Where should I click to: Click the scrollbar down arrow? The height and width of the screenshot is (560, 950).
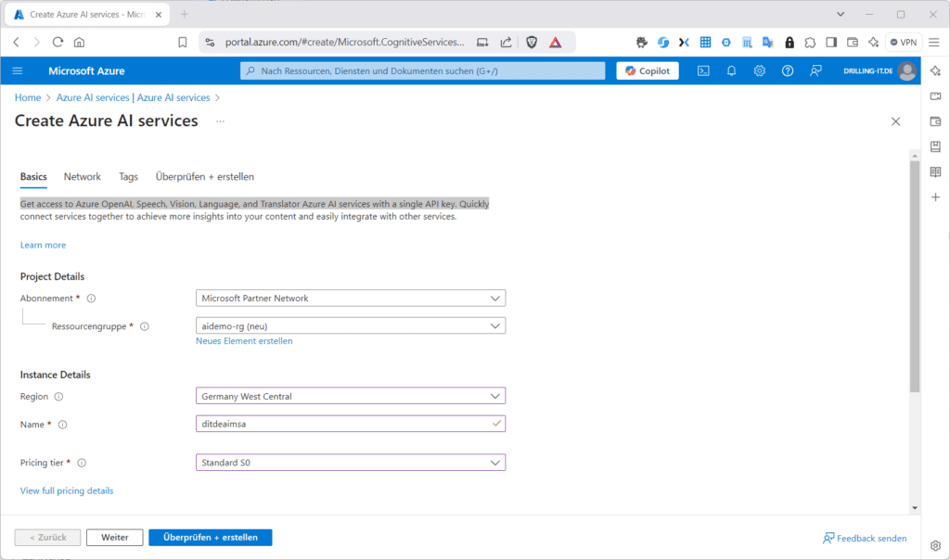[x=914, y=508]
